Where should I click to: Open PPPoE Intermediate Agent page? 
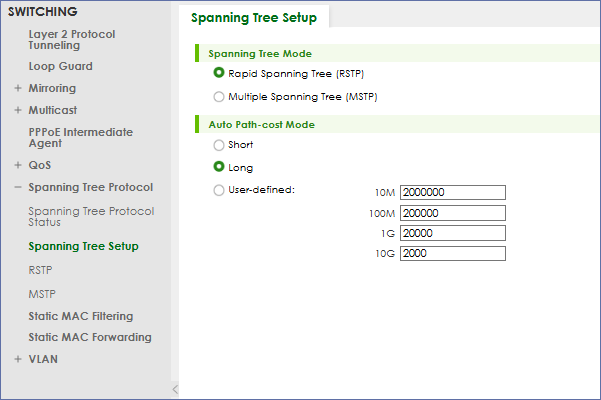pyautogui.click(x=80, y=137)
